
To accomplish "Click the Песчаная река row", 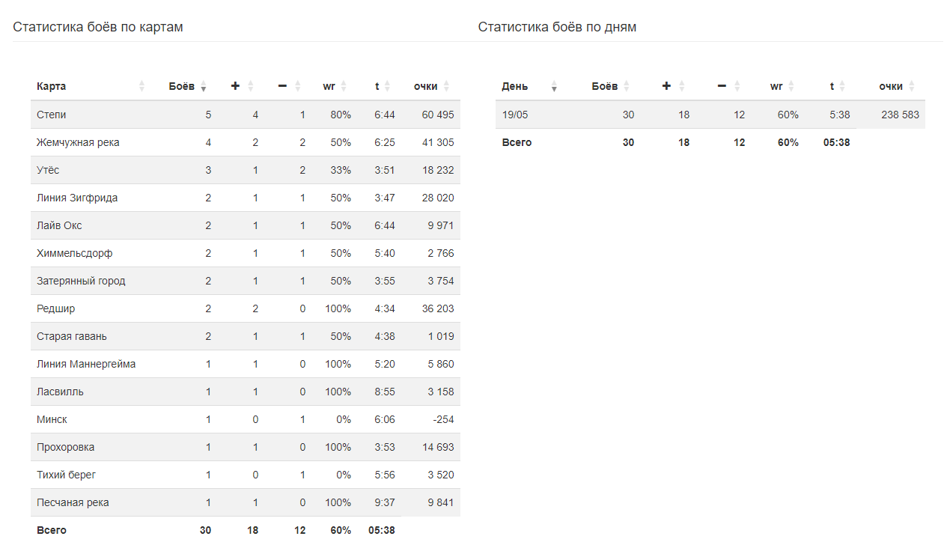I will tap(246, 502).
